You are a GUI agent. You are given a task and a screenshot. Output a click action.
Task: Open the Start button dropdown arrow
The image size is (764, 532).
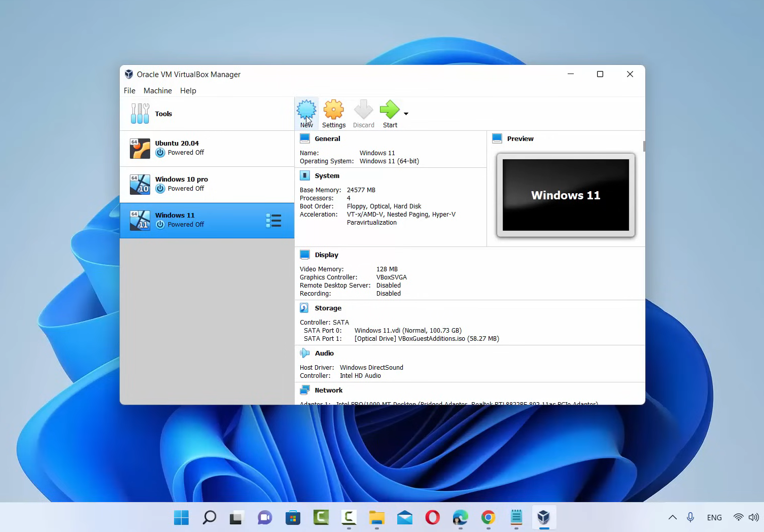coord(406,114)
